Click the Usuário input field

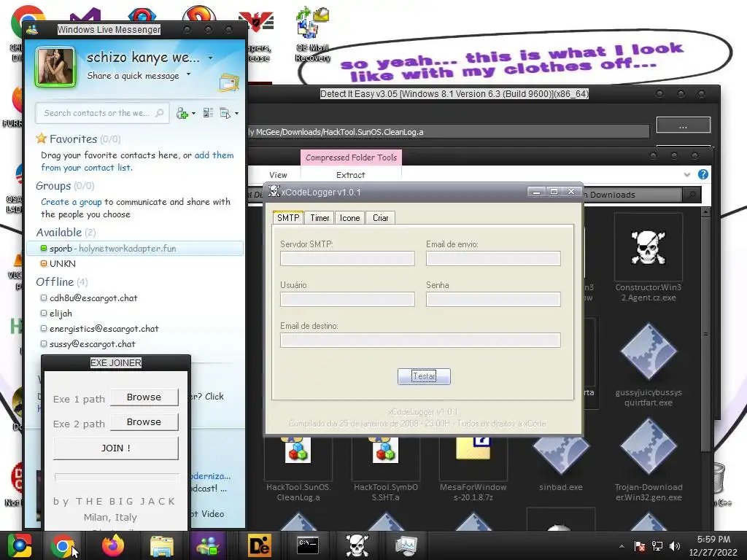[x=347, y=300]
